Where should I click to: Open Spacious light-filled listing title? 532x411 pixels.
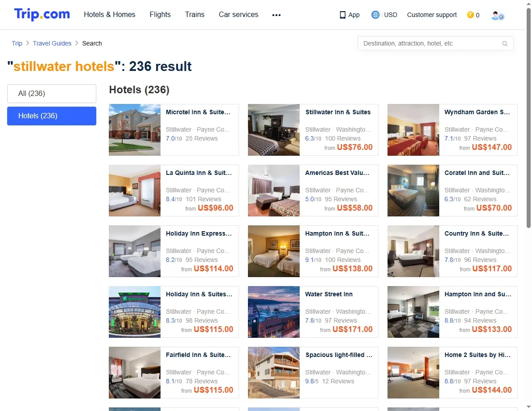[339, 355]
